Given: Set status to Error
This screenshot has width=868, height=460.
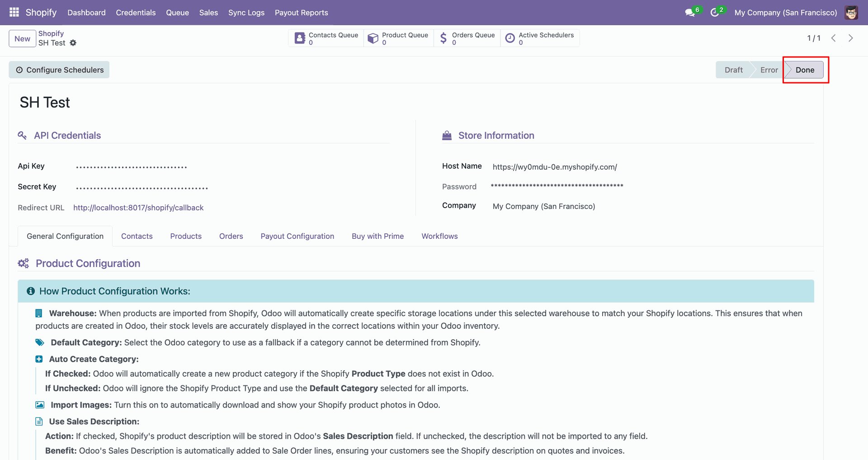Looking at the screenshot, I should [x=769, y=70].
